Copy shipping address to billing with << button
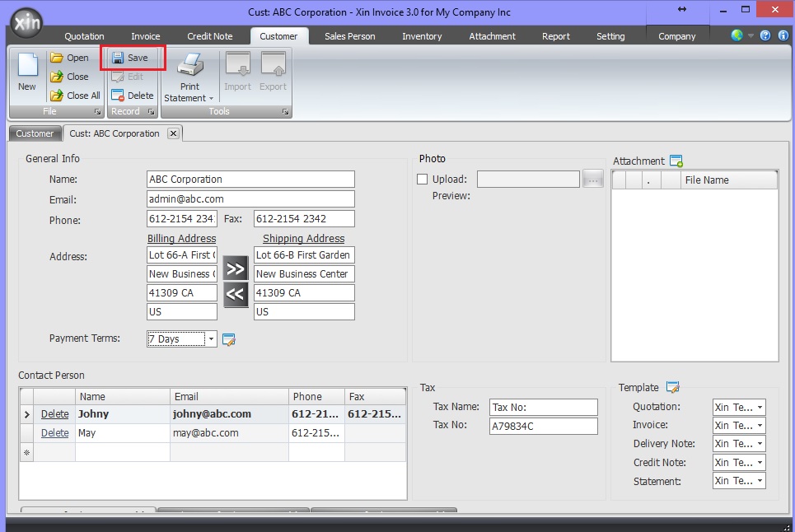This screenshot has width=795, height=532. 236,294
